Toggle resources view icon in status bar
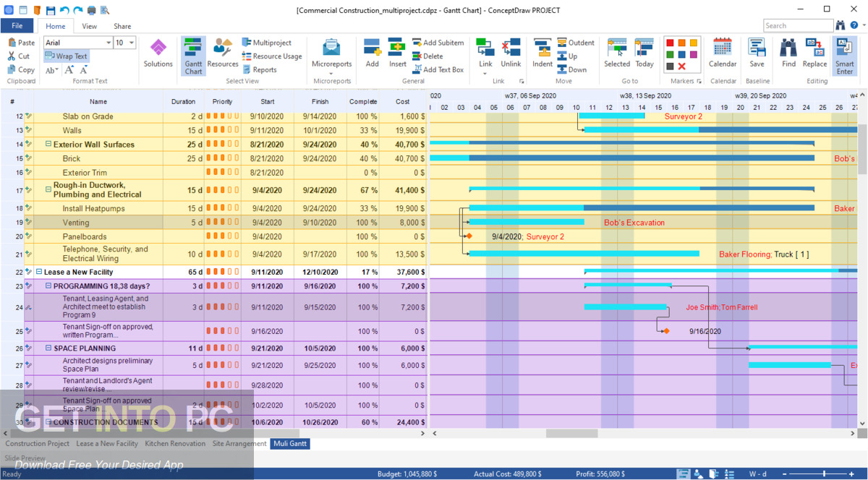 click(x=699, y=474)
